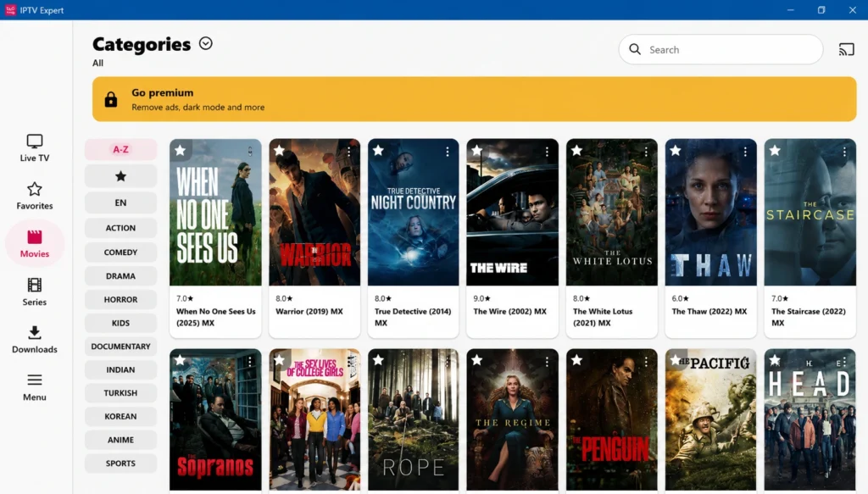
Task: Open options menu on The Sopranos card
Action: tap(250, 361)
